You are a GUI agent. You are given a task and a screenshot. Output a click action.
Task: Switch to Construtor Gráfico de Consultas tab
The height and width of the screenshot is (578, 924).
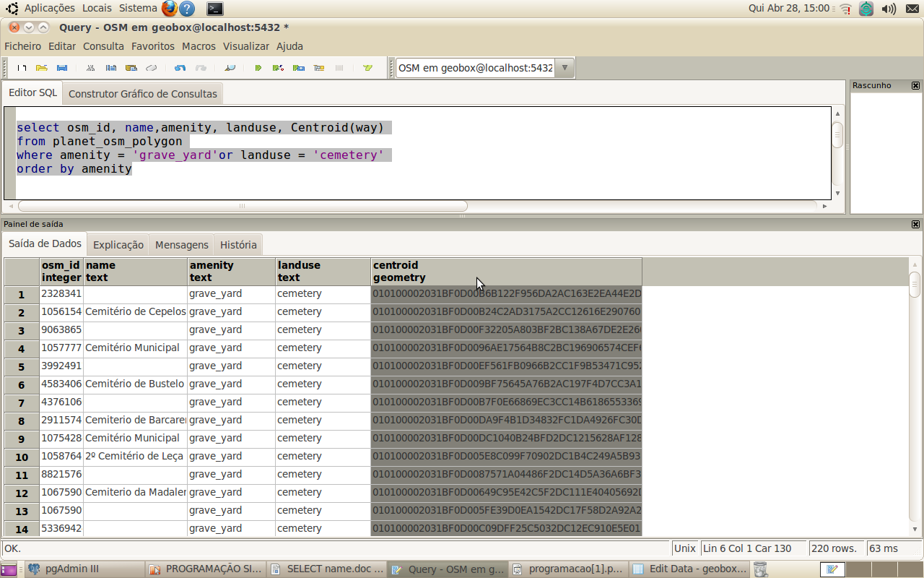coord(142,94)
